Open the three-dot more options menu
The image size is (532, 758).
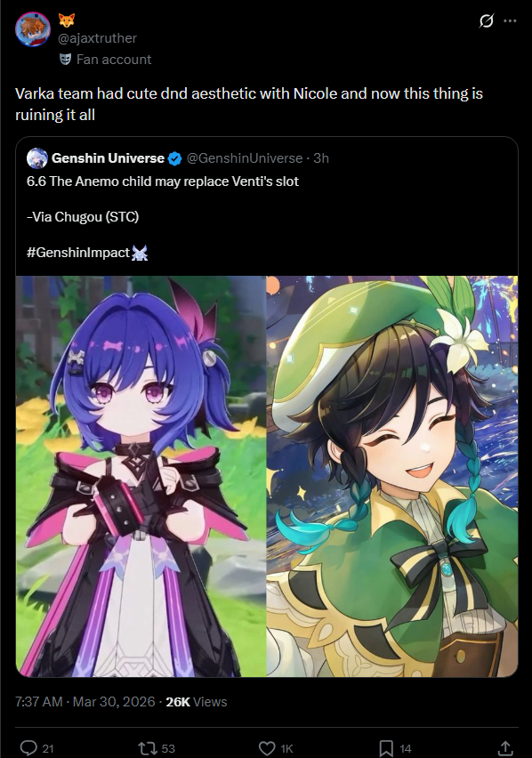511,20
